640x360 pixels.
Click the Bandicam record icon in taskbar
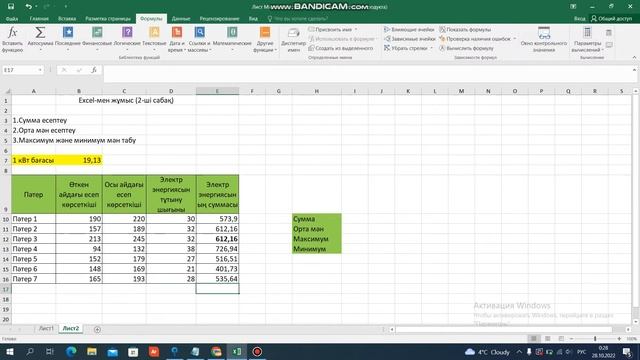(x=257, y=352)
